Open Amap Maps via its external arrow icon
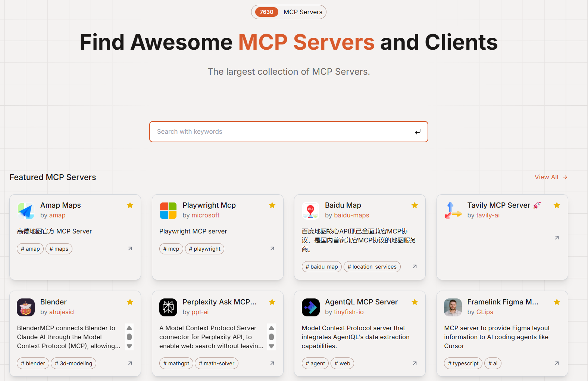 [130, 248]
